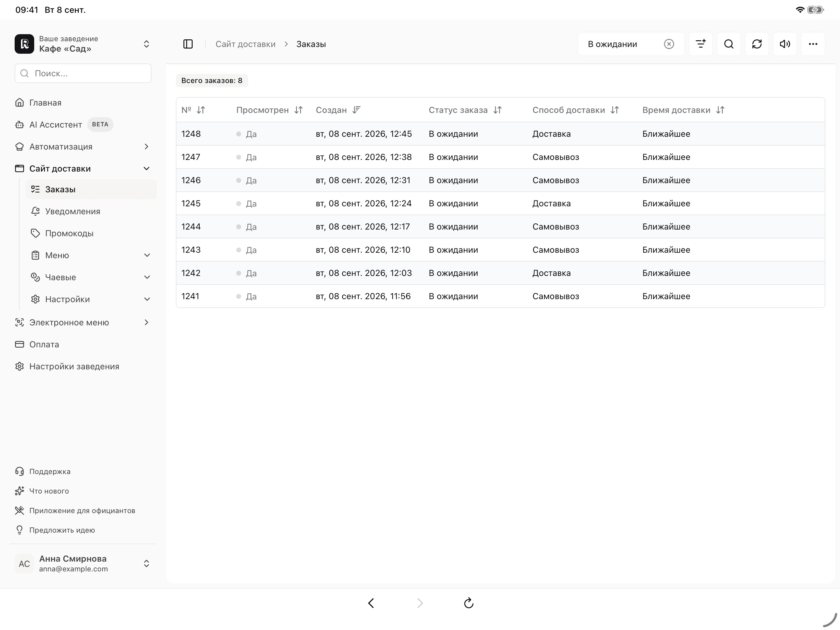
Task: Select Заказы in sidebar
Action: (x=91, y=189)
